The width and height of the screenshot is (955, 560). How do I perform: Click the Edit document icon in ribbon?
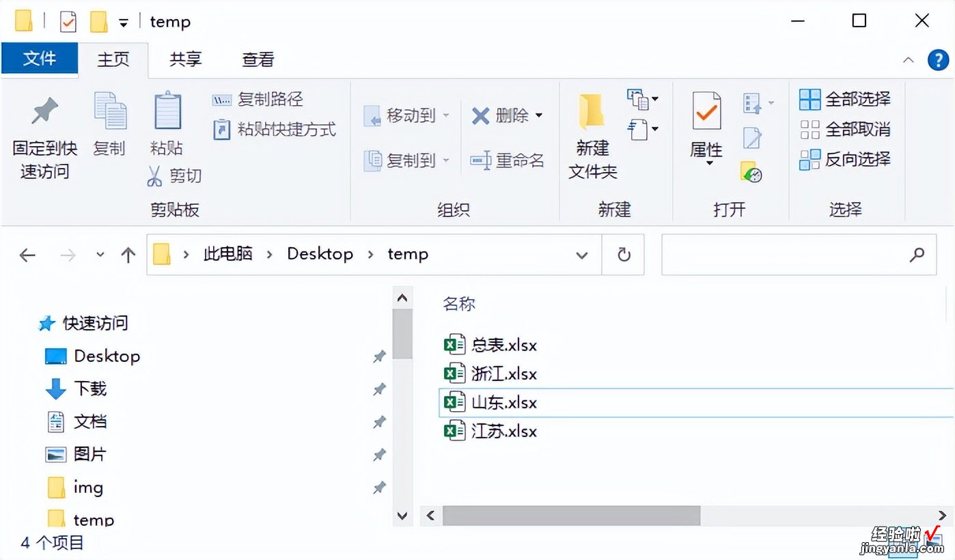tap(752, 138)
